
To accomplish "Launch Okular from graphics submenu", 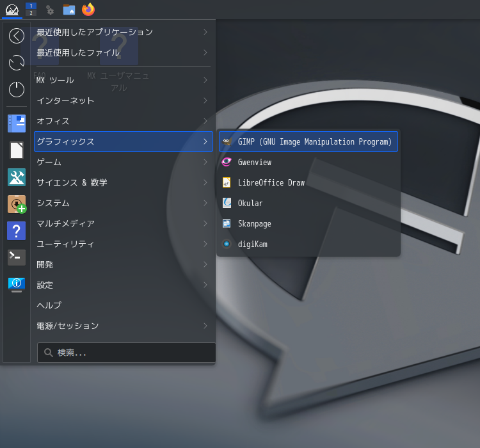I will point(308,203).
